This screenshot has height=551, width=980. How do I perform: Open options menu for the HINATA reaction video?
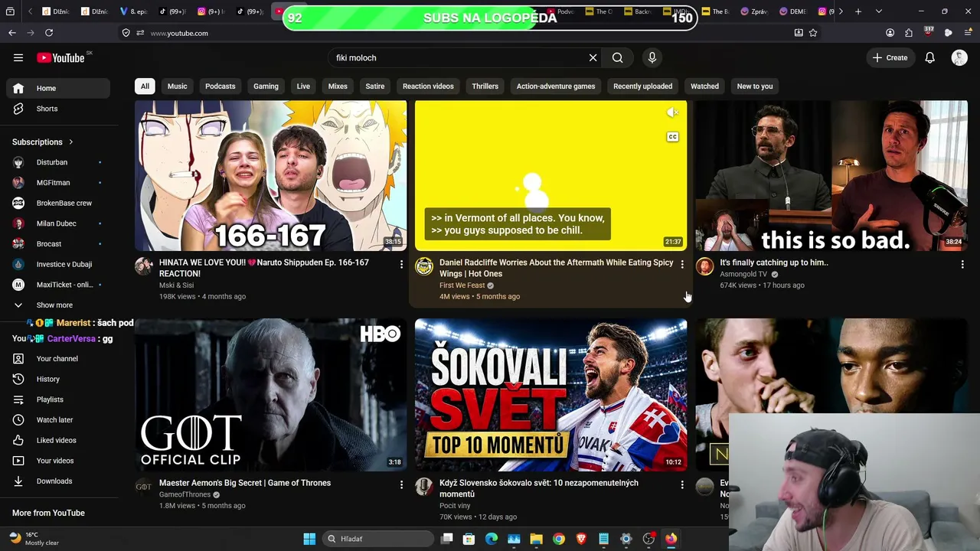point(401,264)
